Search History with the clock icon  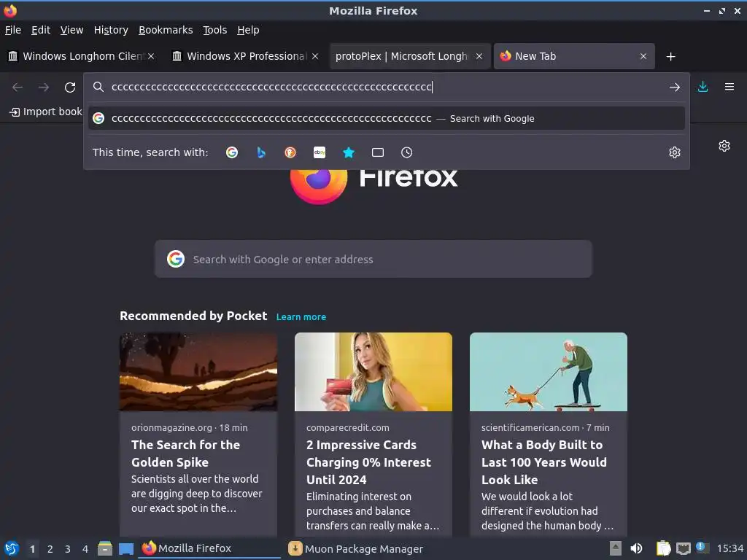(x=407, y=152)
